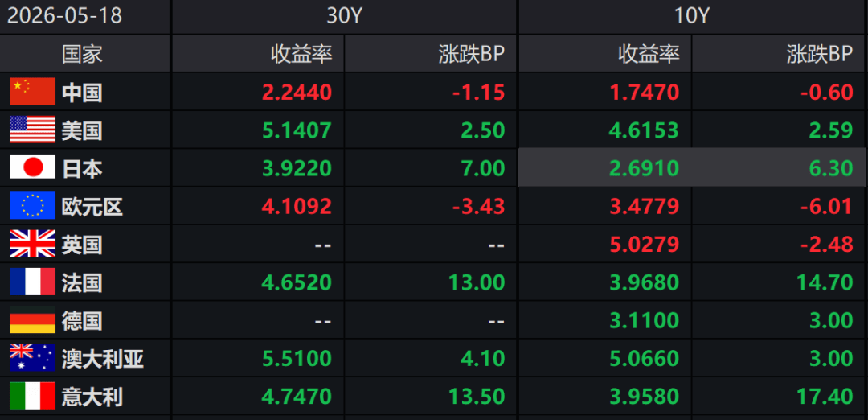Image resolution: width=868 pixels, height=420 pixels.
Task: Click the Italy flag icon
Action: (33, 396)
